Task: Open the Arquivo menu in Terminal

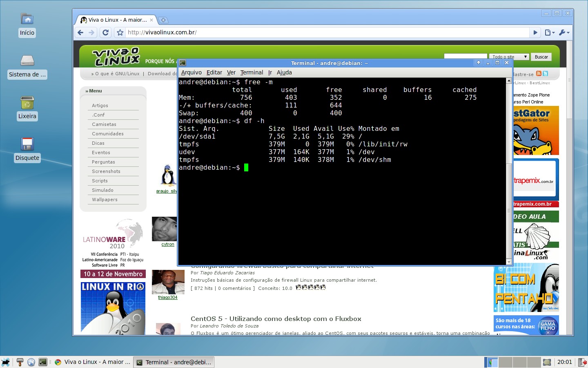Action: [x=192, y=72]
